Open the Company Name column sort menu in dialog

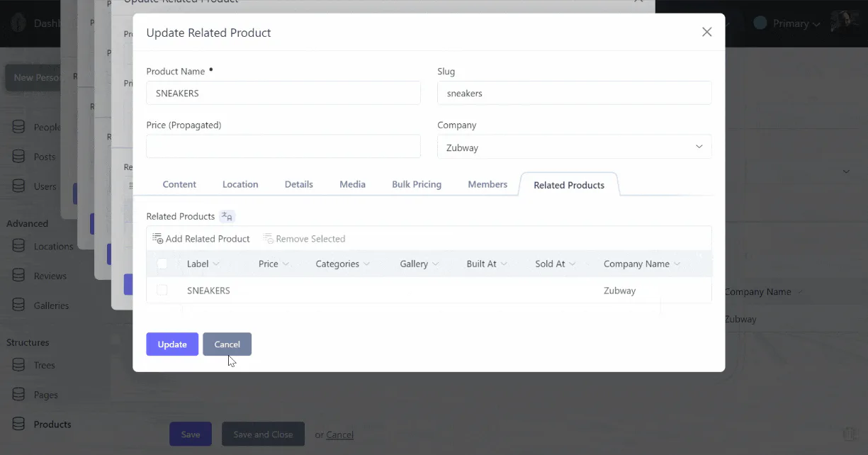[677, 264]
